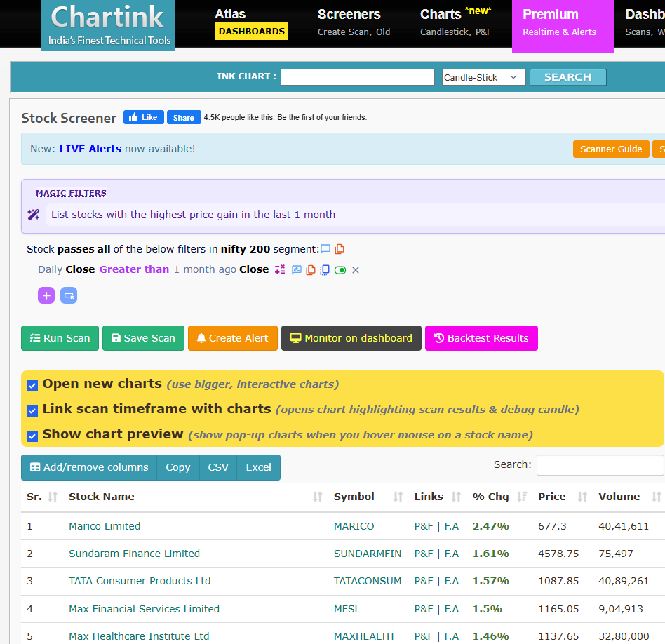665x644 pixels.
Task: Change the 1 month ago offset in filter
Action: tap(205, 269)
